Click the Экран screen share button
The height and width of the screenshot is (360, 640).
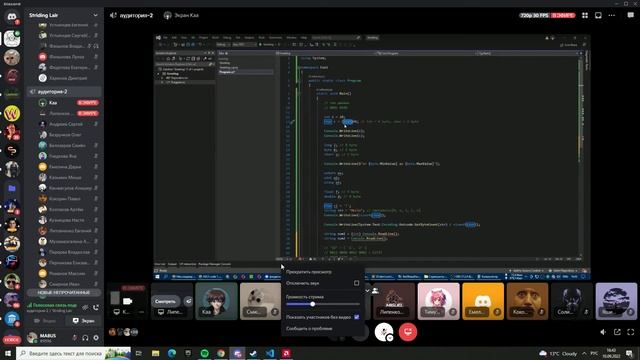click(x=83, y=321)
